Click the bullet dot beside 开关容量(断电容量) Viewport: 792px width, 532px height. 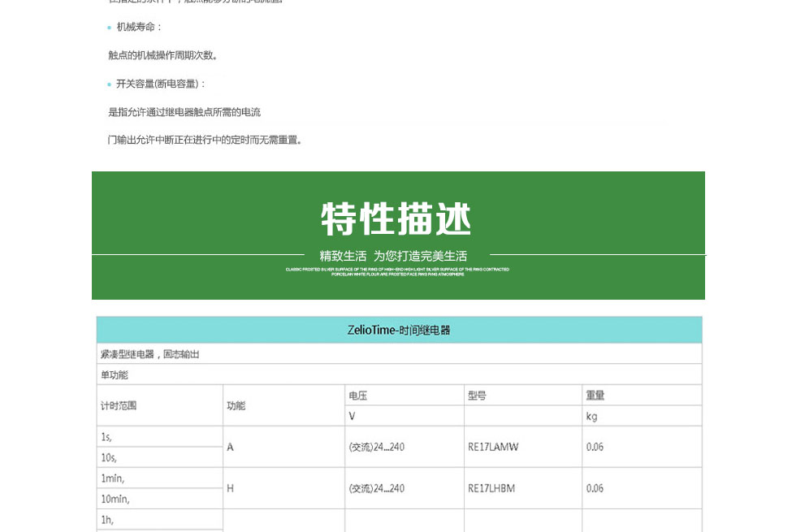[x=110, y=84]
